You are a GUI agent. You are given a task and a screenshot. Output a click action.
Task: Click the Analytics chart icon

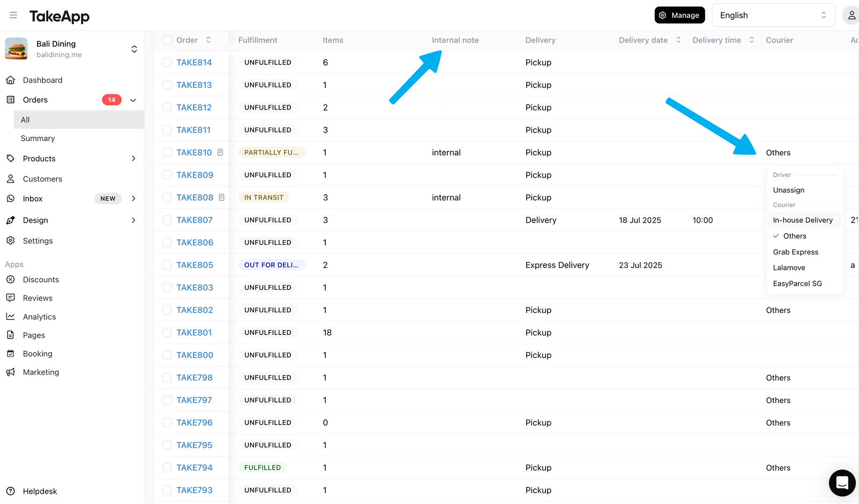10,317
